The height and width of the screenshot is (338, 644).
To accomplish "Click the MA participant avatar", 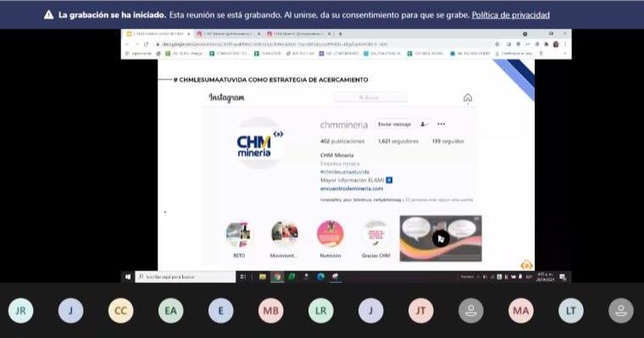I will (521, 311).
